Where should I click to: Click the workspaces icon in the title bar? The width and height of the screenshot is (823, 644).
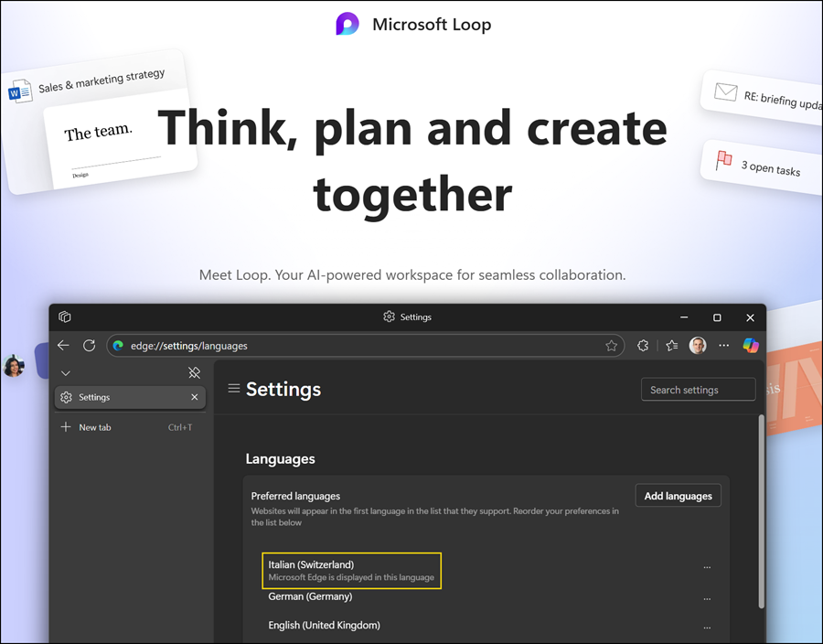click(x=65, y=317)
